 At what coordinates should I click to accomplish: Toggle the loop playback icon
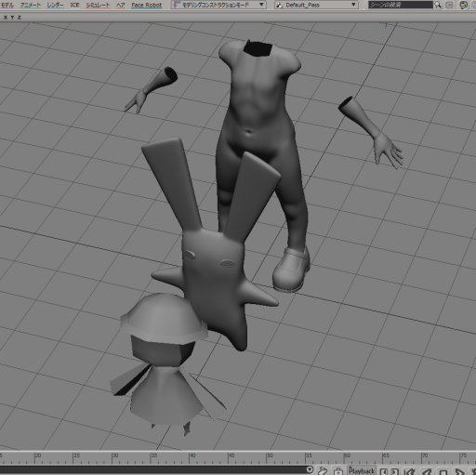323,470
